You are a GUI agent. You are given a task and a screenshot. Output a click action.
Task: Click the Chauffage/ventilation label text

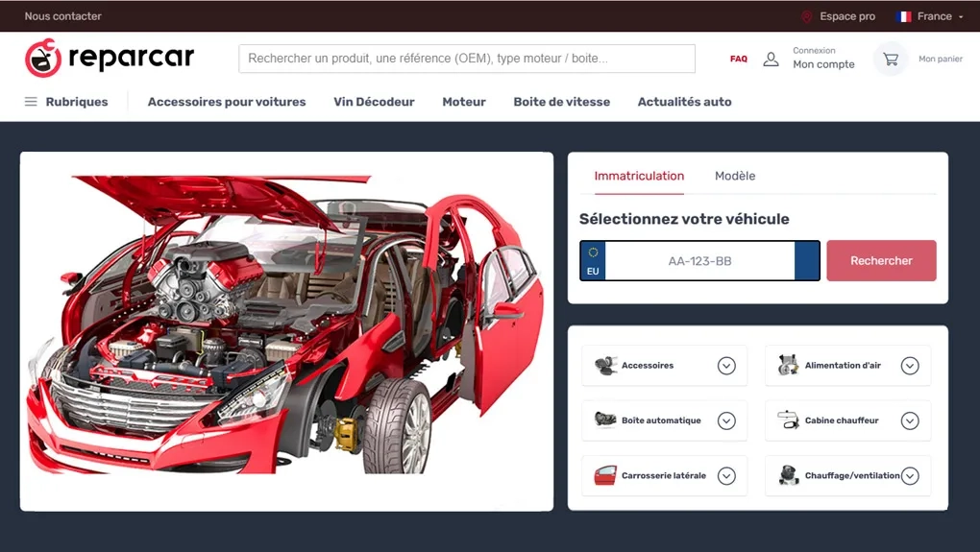tap(852, 475)
